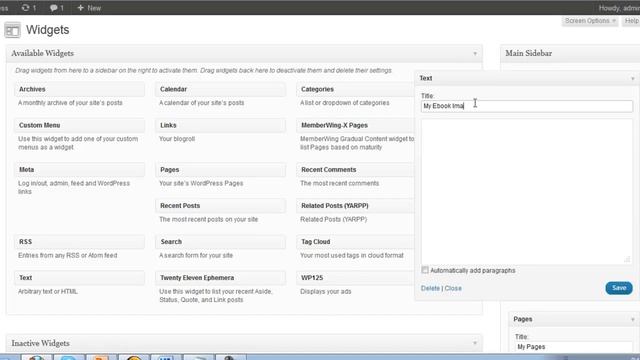Save the Text widget
Screen dimensions: 640x360
point(619,288)
